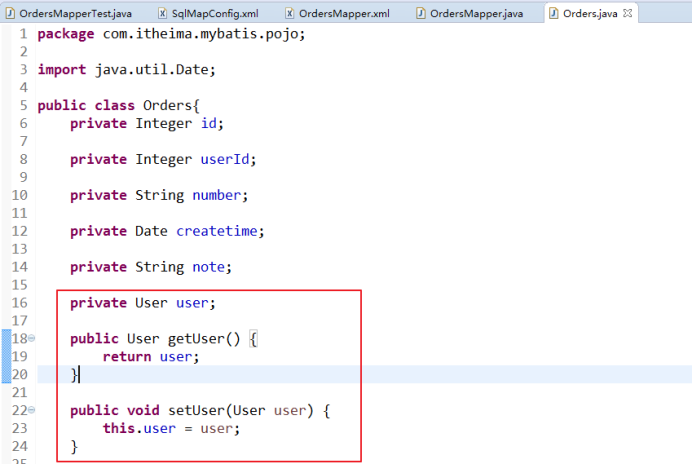Click the id field on line 6

coord(209,123)
